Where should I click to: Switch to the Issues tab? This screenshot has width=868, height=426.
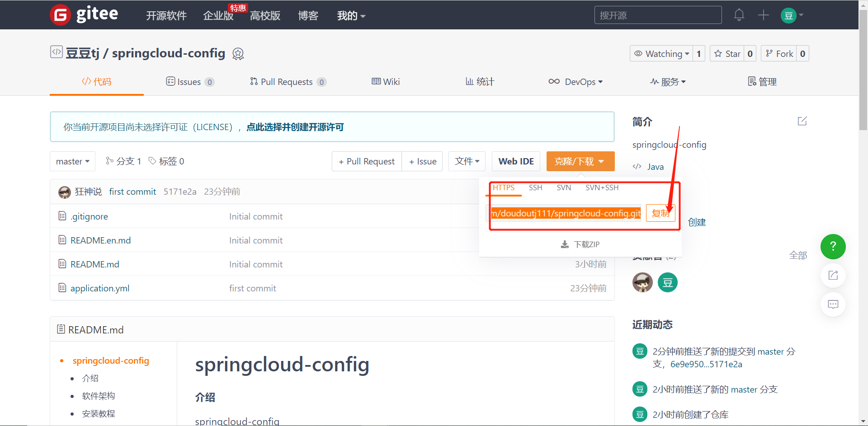click(190, 82)
